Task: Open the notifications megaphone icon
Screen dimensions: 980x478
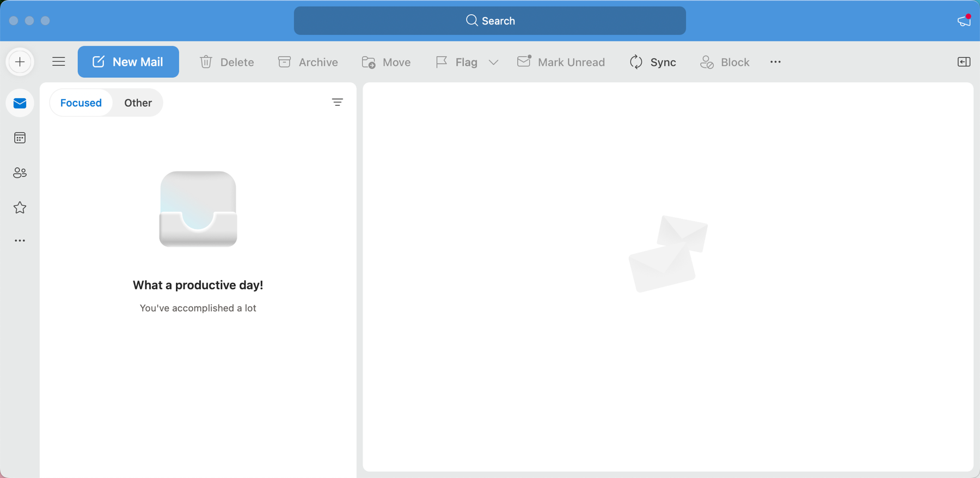Action: [x=964, y=21]
